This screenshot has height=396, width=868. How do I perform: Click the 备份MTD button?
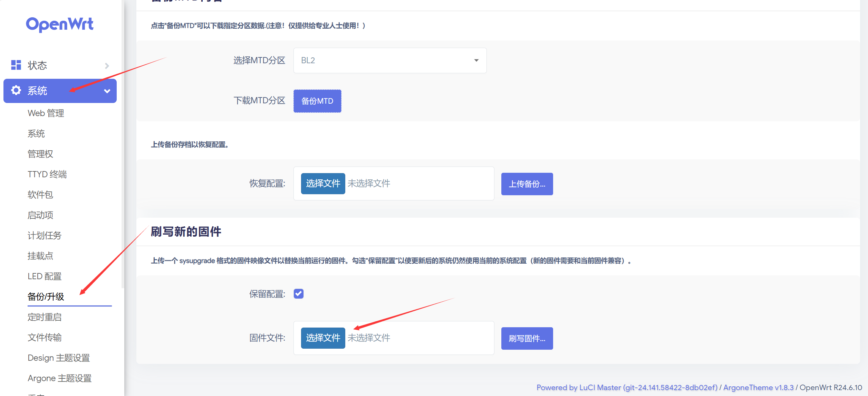[x=317, y=101]
